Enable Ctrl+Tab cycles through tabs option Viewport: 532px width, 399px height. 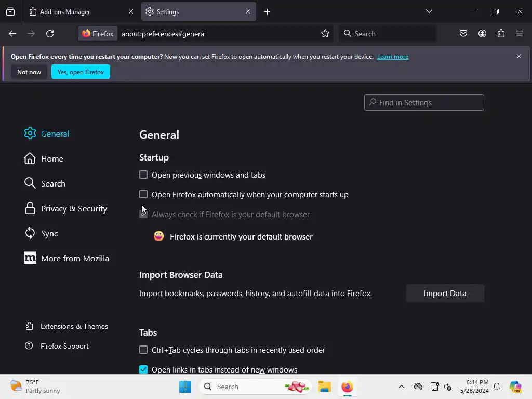click(x=143, y=350)
